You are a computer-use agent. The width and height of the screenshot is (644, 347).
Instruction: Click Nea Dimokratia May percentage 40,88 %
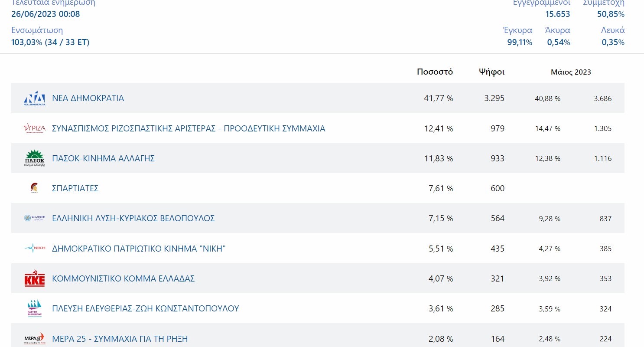point(548,99)
